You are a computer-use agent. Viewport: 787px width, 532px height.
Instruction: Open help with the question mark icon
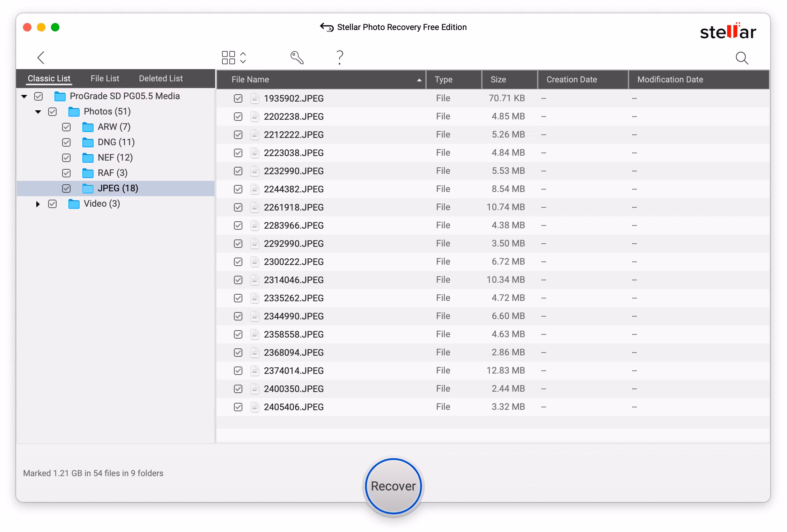339,58
